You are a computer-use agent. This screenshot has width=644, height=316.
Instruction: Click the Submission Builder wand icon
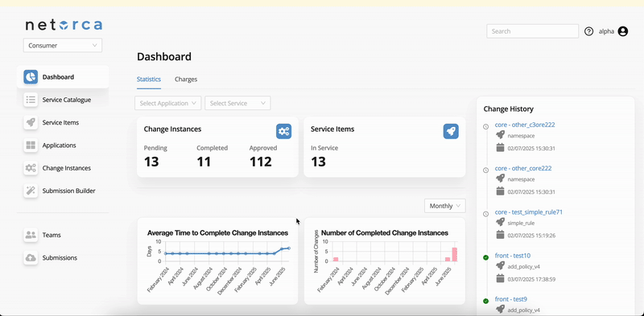tap(31, 191)
